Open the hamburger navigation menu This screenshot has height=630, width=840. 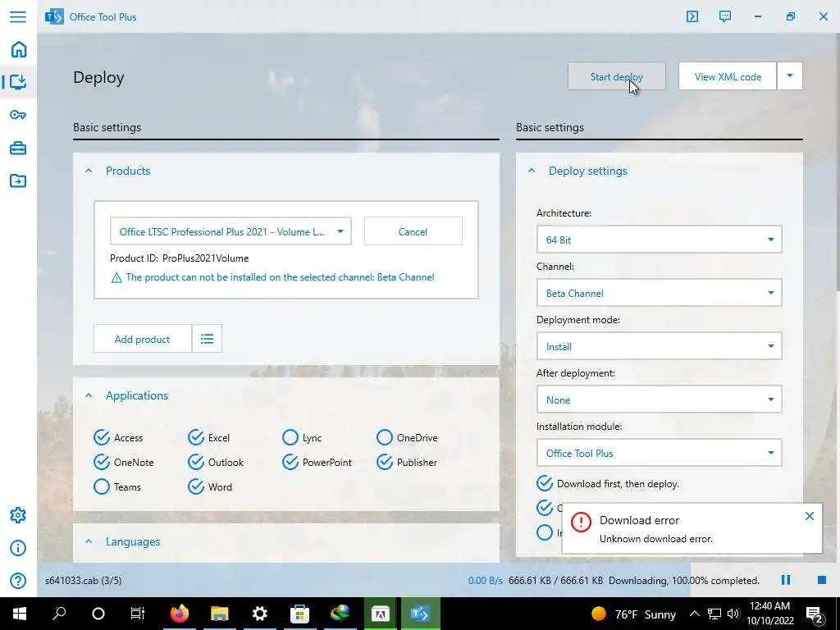[18, 16]
